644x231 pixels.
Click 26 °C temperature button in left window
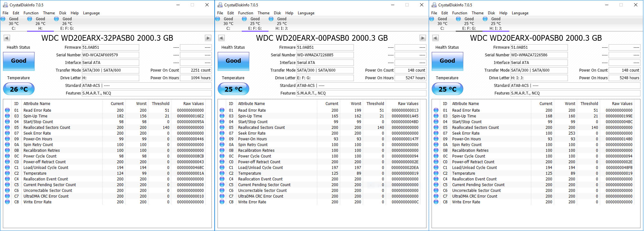coord(19,89)
